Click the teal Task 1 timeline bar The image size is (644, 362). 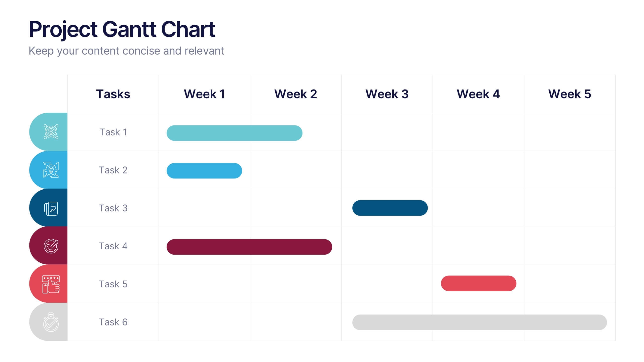[234, 133]
